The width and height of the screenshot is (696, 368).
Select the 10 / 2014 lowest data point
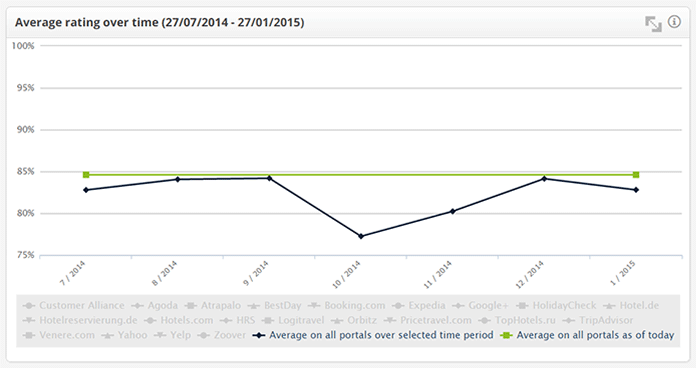(361, 236)
